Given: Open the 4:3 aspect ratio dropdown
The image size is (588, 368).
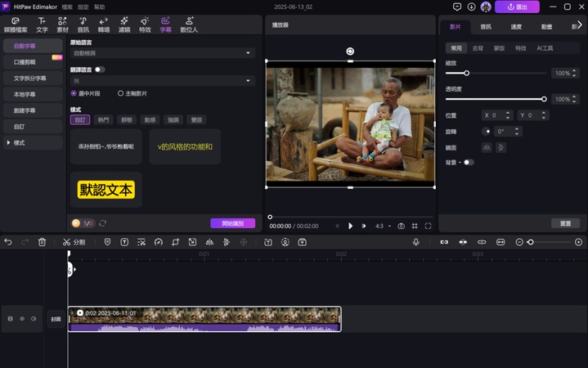Looking at the screenshot, I should (383, 226).
